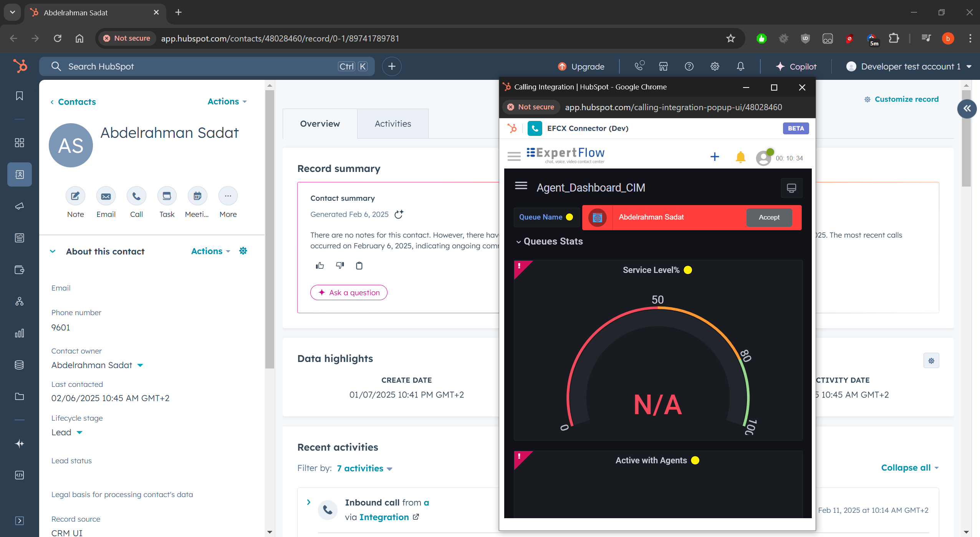The height and width of the screenshot is (537, 980).
Task: Click the Marketplace store icon in top bar
Action: pos(663,66)
